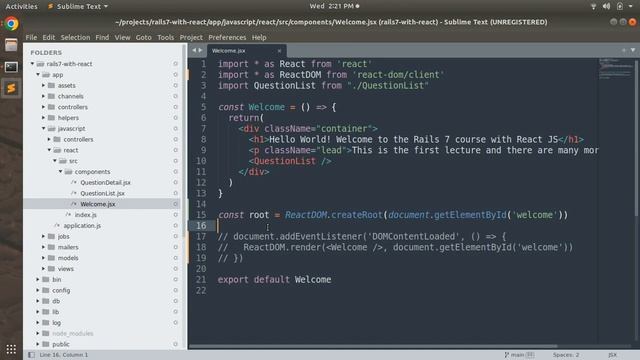This screenshot has height=360, width=640.
Task: Click the git status circle for QuestionDetail.jsx
Action: point(176,182)
